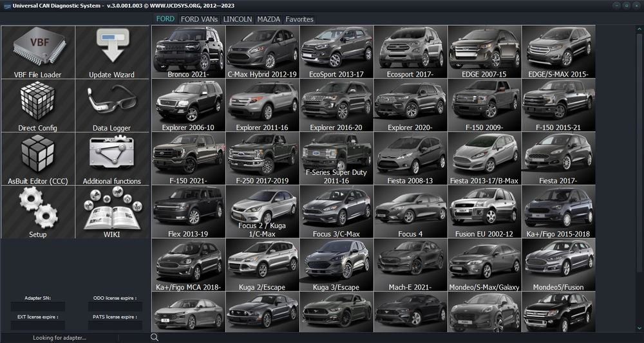Select Fiesta 2013-17/B-Max

pos(484,158)
